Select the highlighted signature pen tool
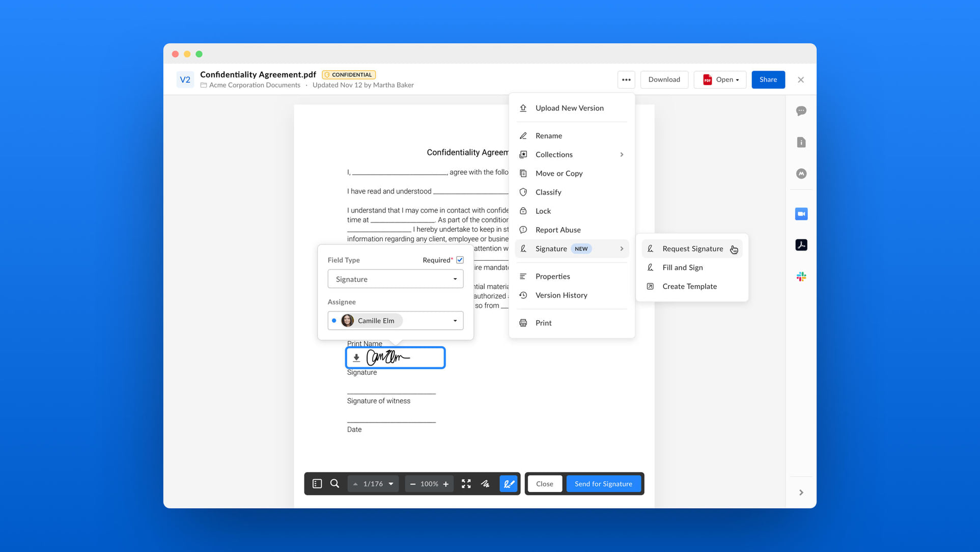Screen dimensions: 980x552 click(x=508, y=484)
